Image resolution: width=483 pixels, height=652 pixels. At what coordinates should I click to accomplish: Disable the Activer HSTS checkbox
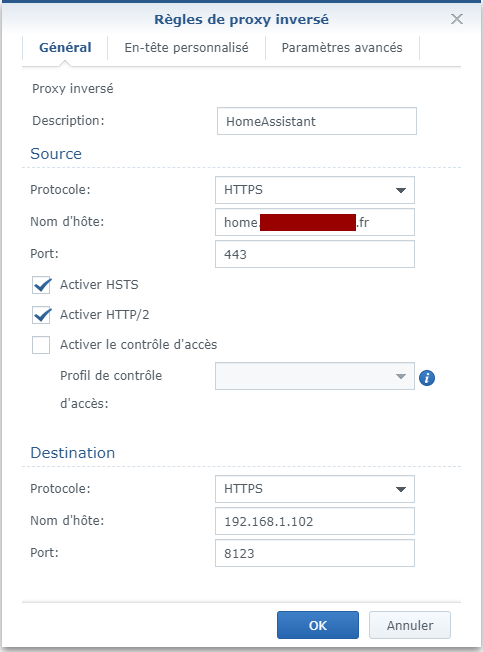click(41, 285)
